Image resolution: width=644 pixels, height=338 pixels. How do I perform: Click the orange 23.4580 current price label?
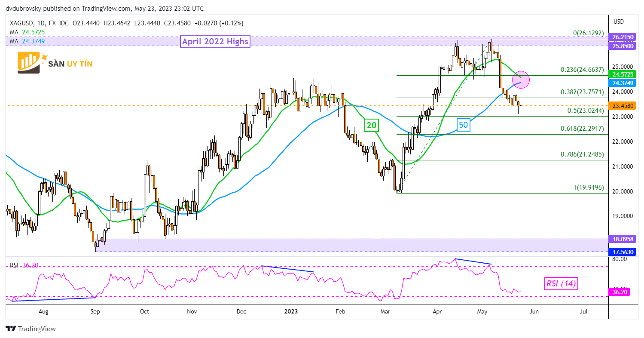[623, 105]
